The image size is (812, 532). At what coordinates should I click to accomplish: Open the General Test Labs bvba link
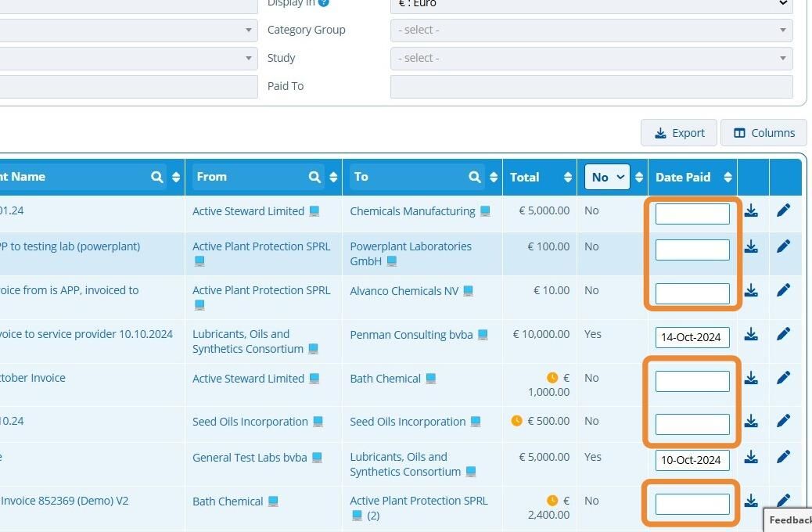(x=250, y=458)
